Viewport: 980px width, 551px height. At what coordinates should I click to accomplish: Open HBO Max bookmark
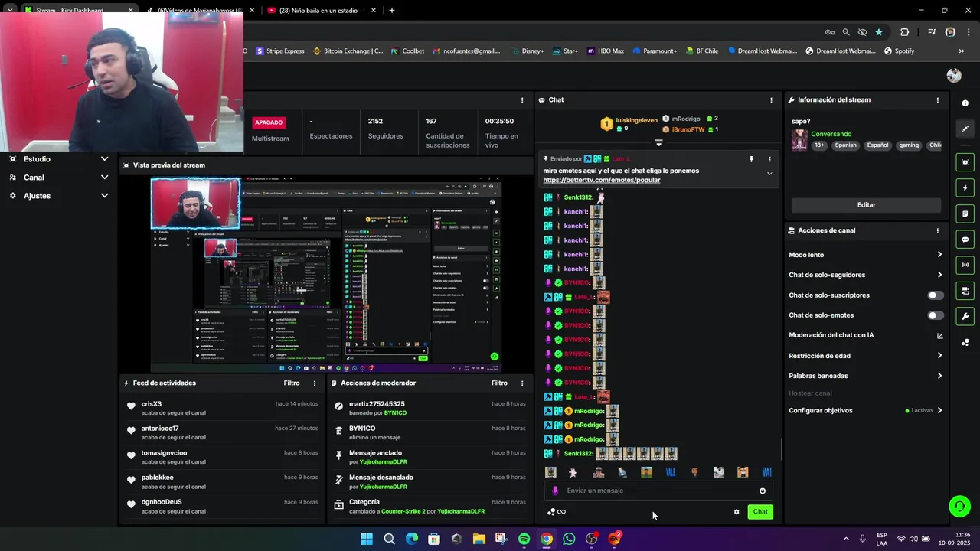(606, 51)
